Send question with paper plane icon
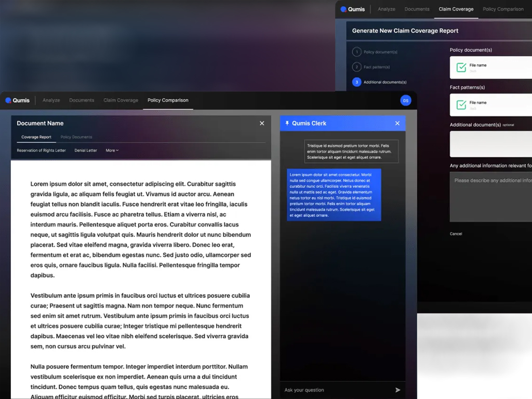This screenshot has width=532, height=399. click(x=398, y=390)
